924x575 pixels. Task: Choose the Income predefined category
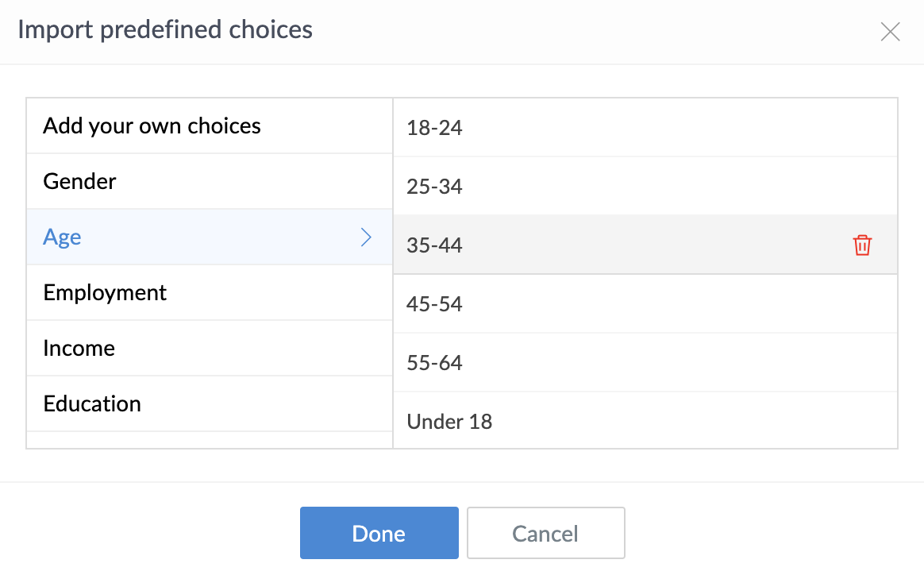79,349
